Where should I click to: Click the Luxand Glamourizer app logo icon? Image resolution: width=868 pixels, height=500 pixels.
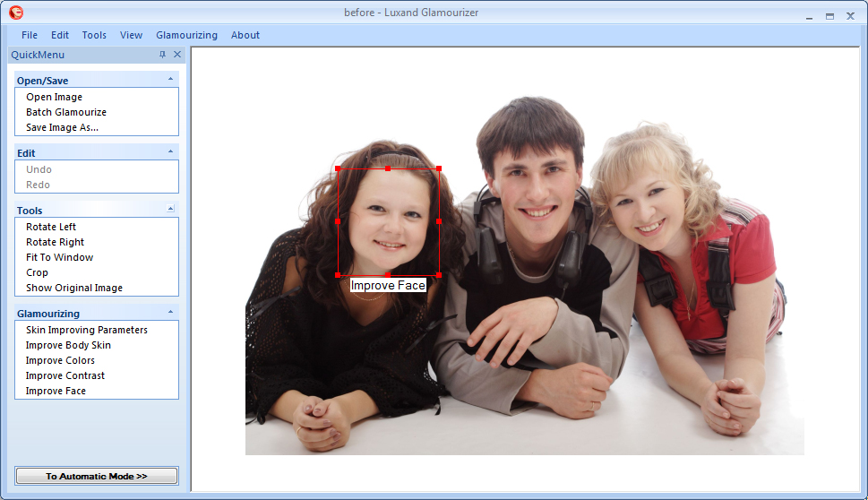(x=15, y=13)
